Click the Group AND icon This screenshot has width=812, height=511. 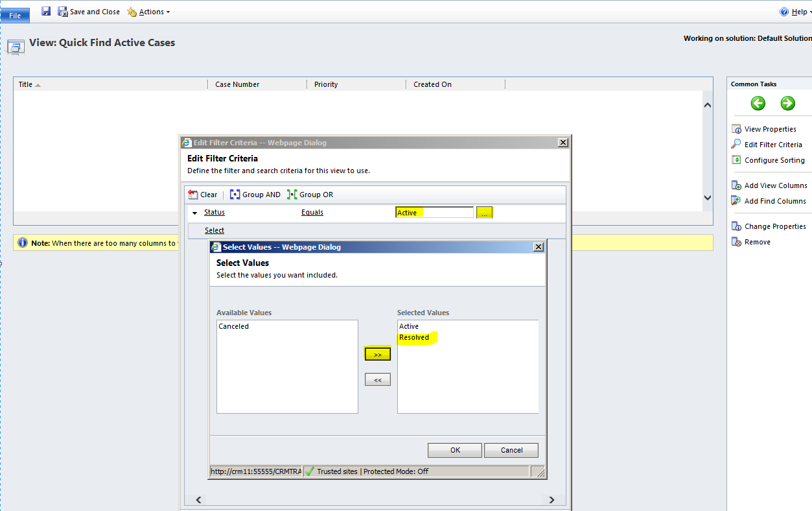coord(235,194)
